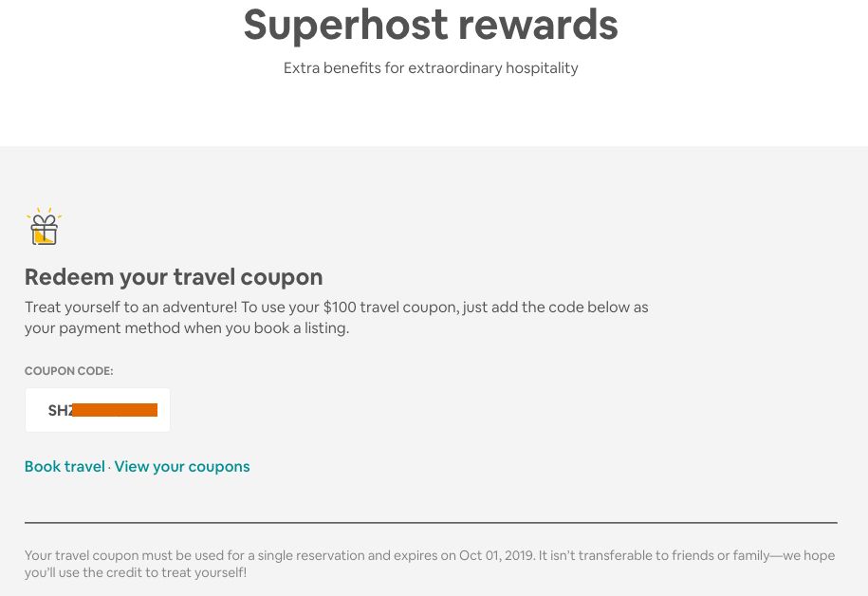Click the coupon code box
The height and width of the screenshot is (596, 868).
click(x=98, y=410)
